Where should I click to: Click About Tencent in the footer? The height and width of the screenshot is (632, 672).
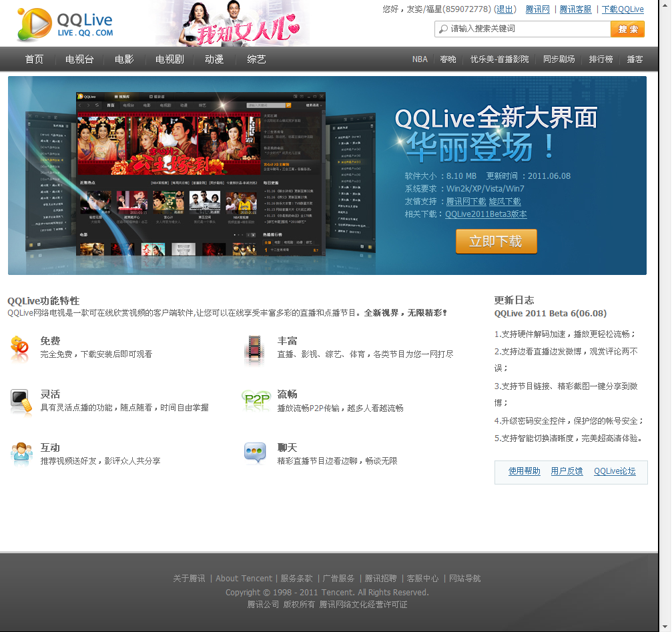tap(244, 579)
